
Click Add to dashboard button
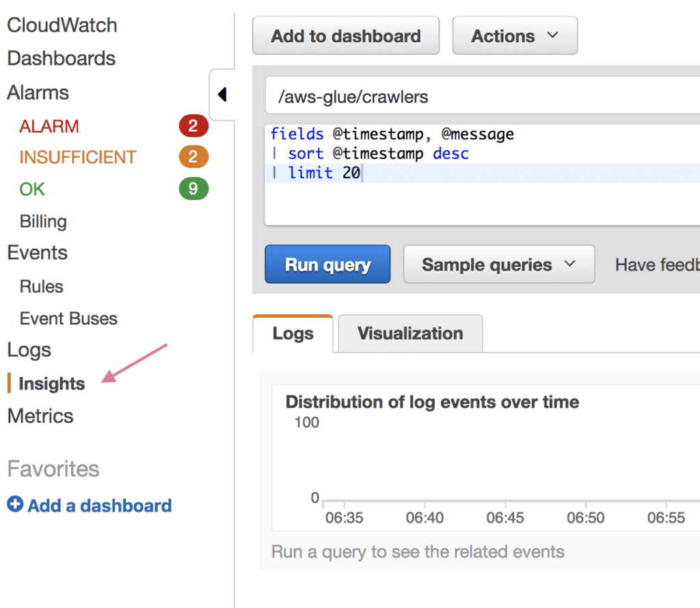click(x=346, y=36)
